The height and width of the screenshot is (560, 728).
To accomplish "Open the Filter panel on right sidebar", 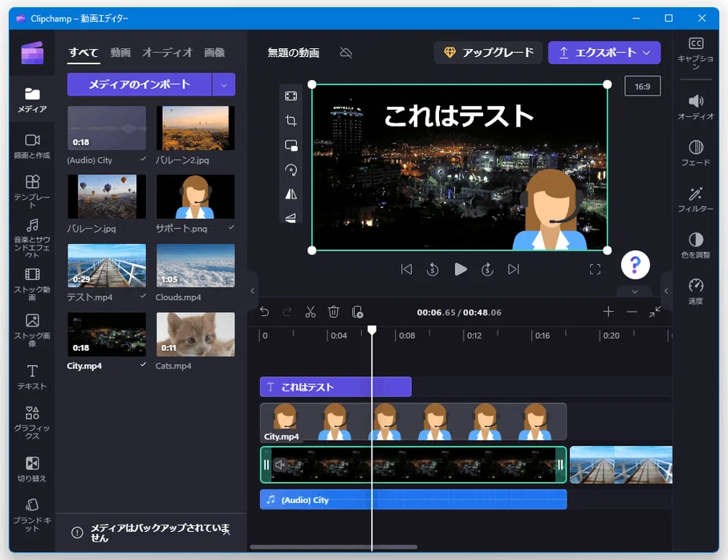I will coord(695,200).
